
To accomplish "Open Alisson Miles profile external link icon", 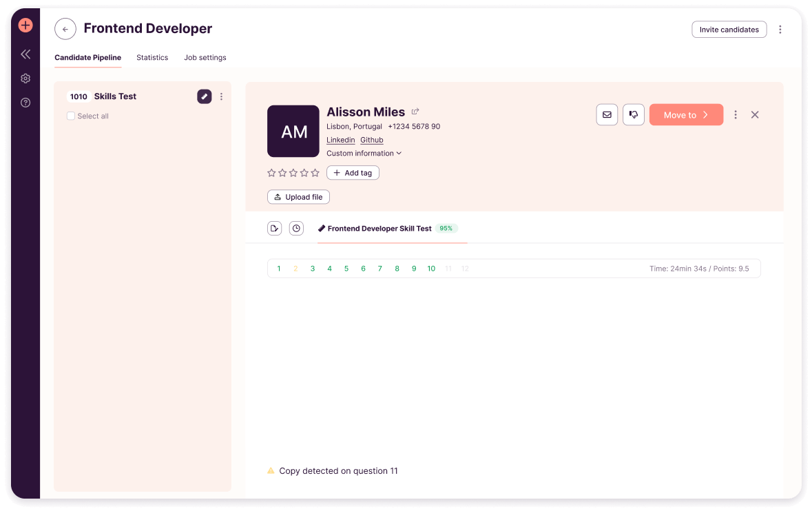I will coord(415,112).
